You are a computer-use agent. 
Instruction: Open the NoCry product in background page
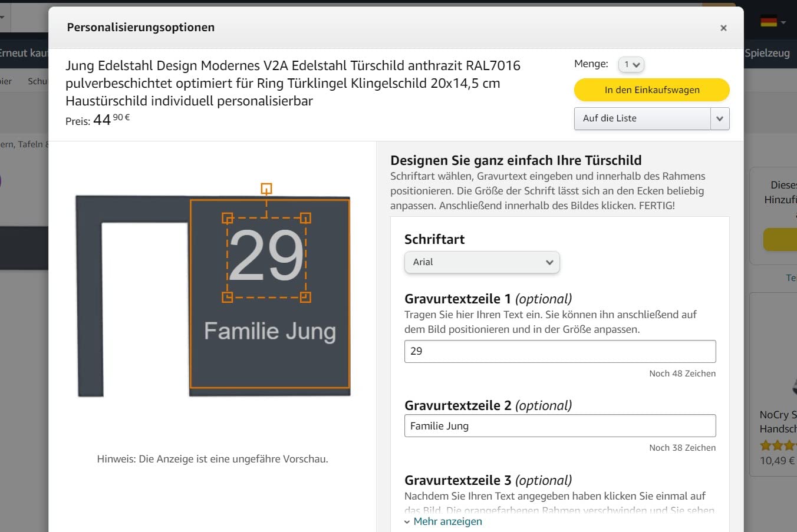(778, 421)
